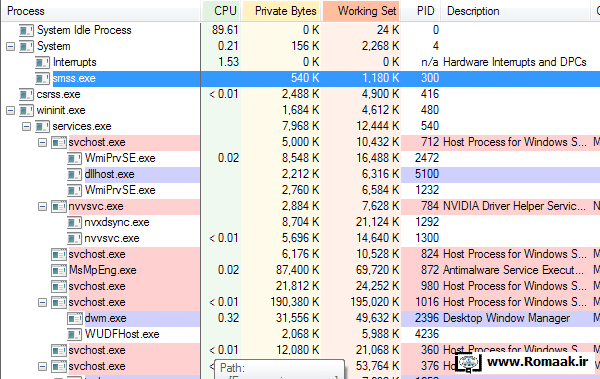Screen dimensions: 600x379
Task: Click the services.exe process icon
Action: point(42,126)
